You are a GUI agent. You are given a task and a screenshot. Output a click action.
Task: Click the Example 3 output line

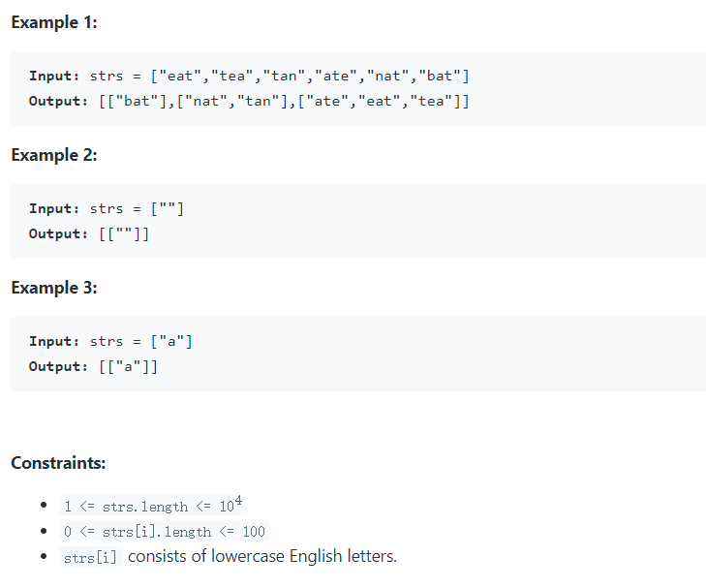tap(93, 367)
